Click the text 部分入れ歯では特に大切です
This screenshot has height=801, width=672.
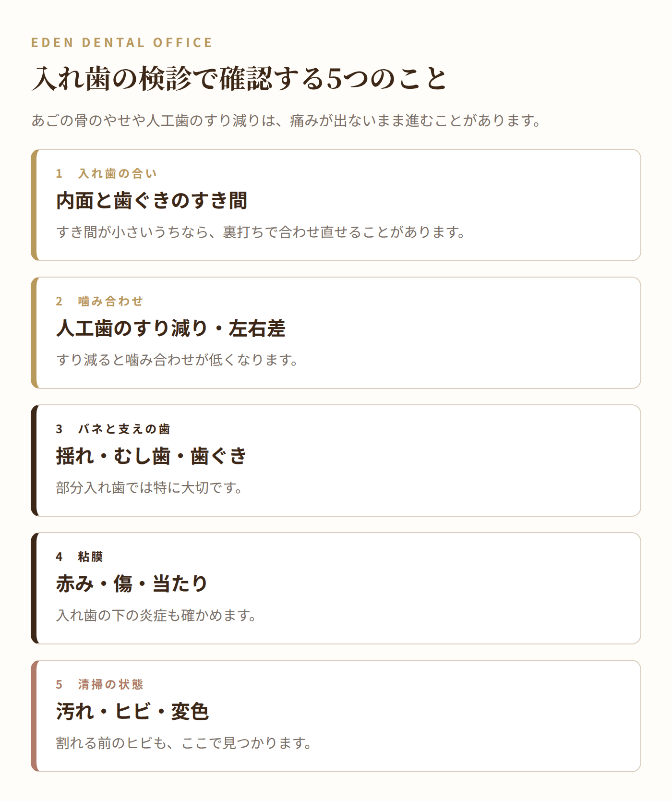click(149, 488)
